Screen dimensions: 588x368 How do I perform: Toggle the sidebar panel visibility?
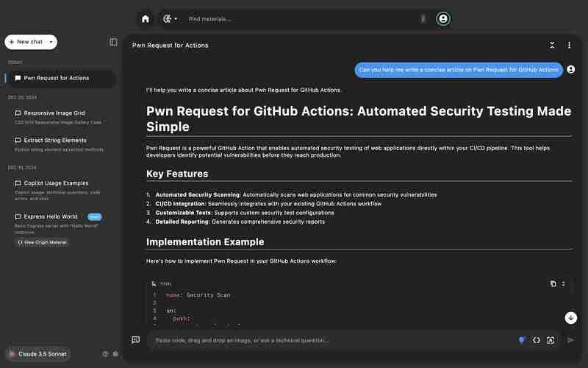pos(113,42)
